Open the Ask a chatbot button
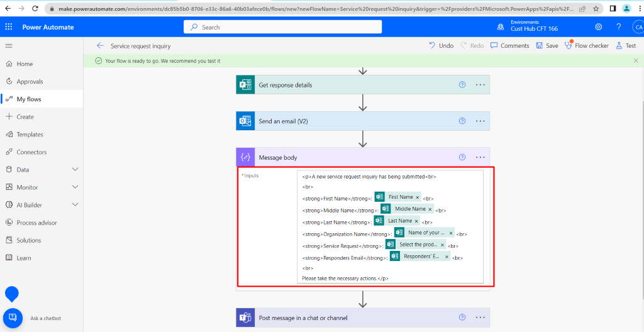Viewport: 644px width, 332px height. [12, 318]
